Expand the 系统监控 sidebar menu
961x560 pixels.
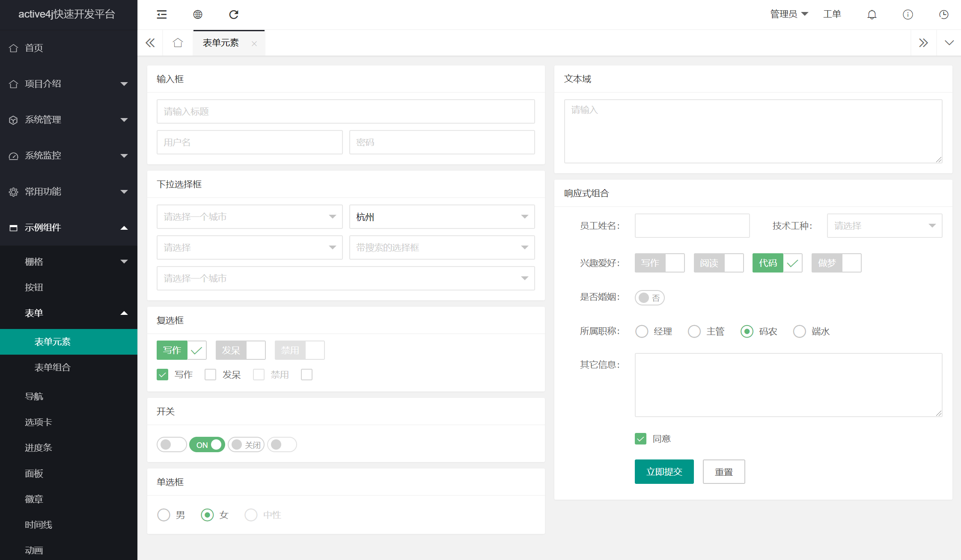68,156
